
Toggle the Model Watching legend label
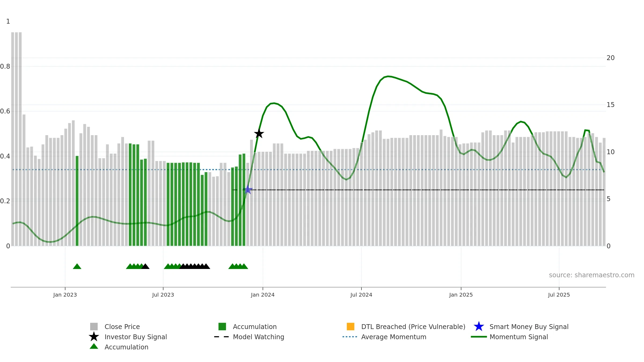(258, 337)
